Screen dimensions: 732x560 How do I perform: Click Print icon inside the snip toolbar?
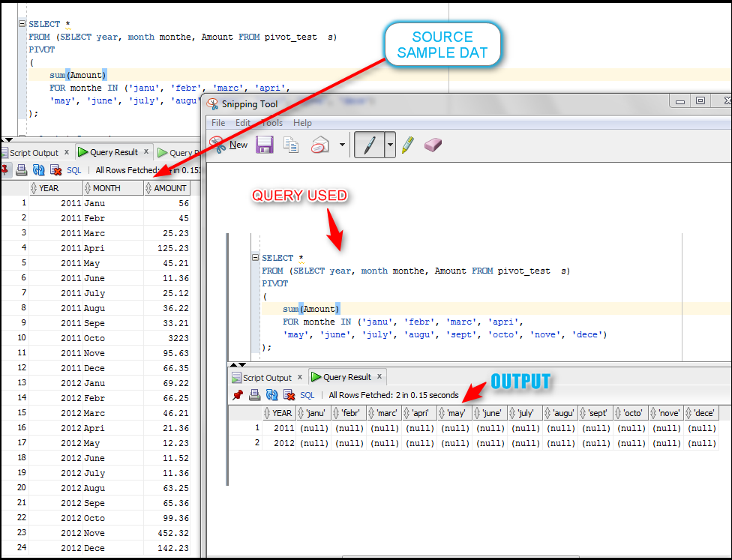pyautogui.click(x=254, y=395)
